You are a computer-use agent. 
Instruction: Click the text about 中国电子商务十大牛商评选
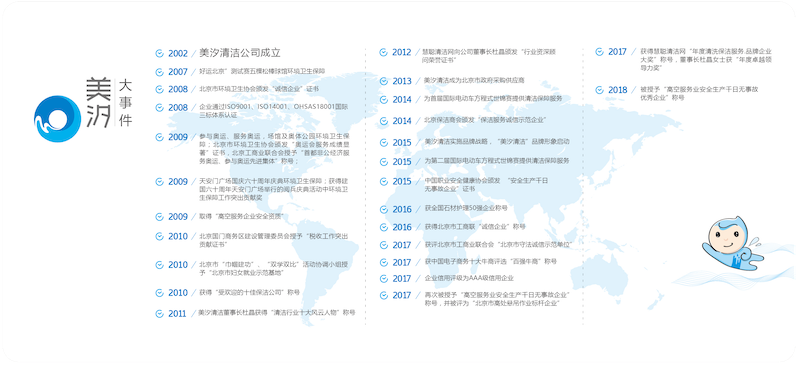click(490, 261)
